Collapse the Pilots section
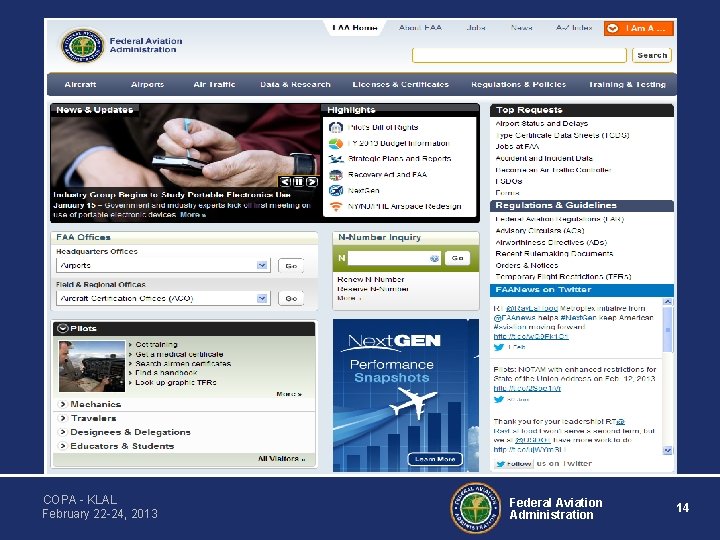720x540 pixels. [x=63, y=328]
